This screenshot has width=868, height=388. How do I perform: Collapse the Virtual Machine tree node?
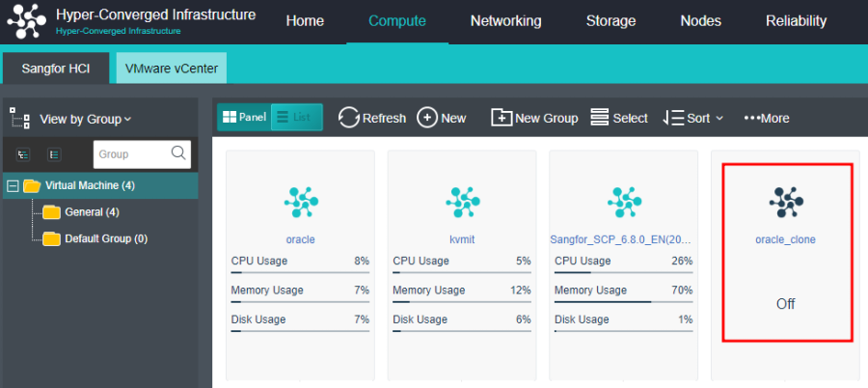13,185
